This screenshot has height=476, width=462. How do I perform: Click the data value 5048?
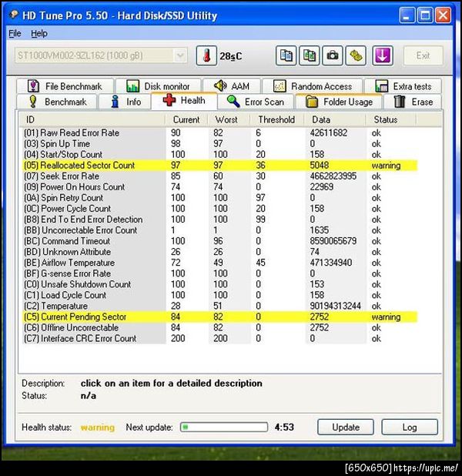(x=319, y=165)
